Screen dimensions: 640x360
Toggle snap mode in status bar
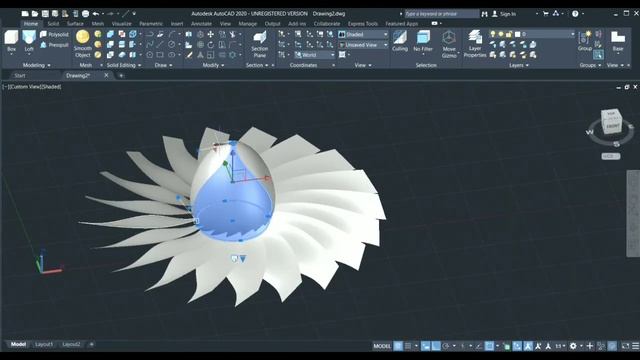click(x=408, y=346)
